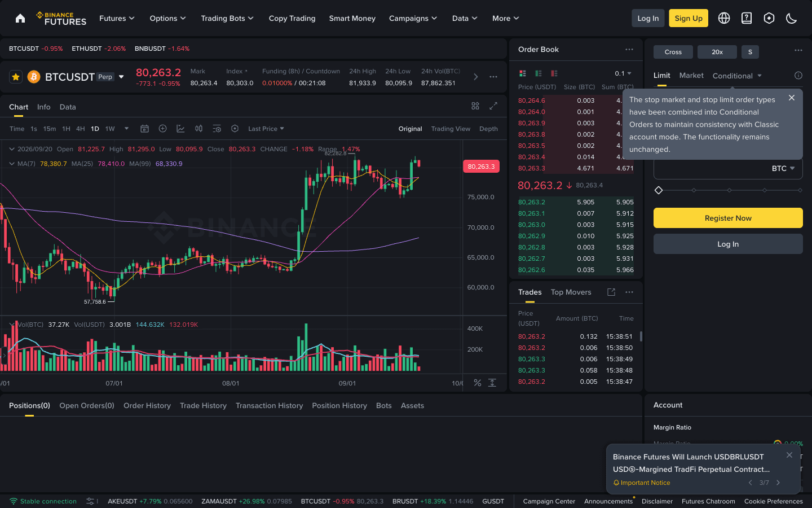The image size is (812, 508).
Task: Dismiss the USDBRLUSDT launch notice
Action: point(789,455)
